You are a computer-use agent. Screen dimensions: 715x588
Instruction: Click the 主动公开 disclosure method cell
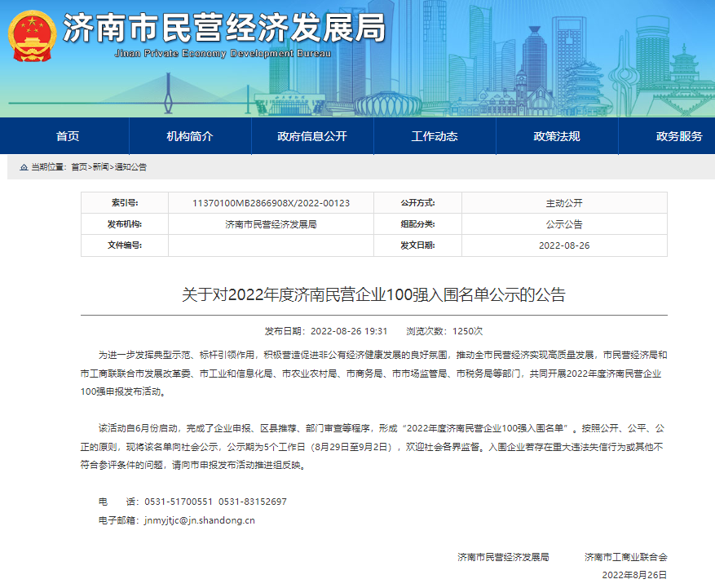point(563,203)
